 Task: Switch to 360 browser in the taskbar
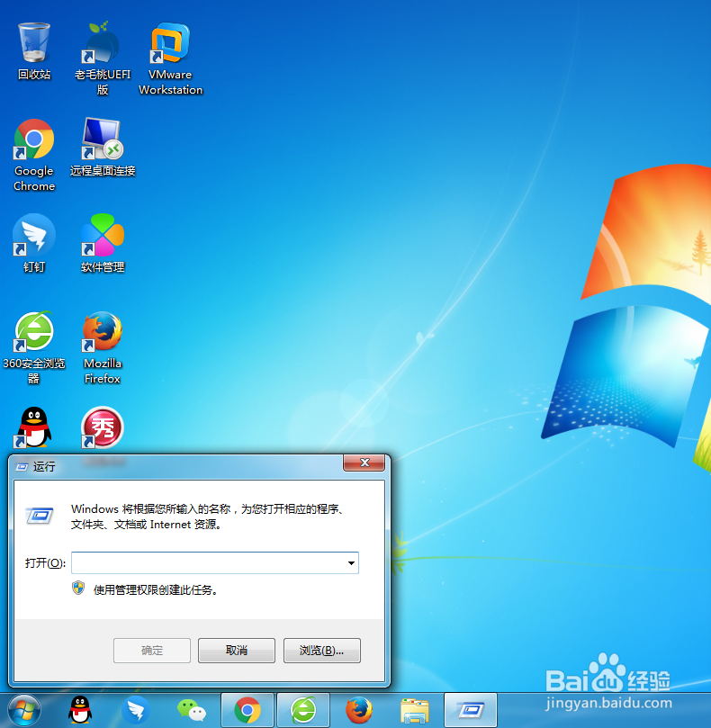coord(303,710)
